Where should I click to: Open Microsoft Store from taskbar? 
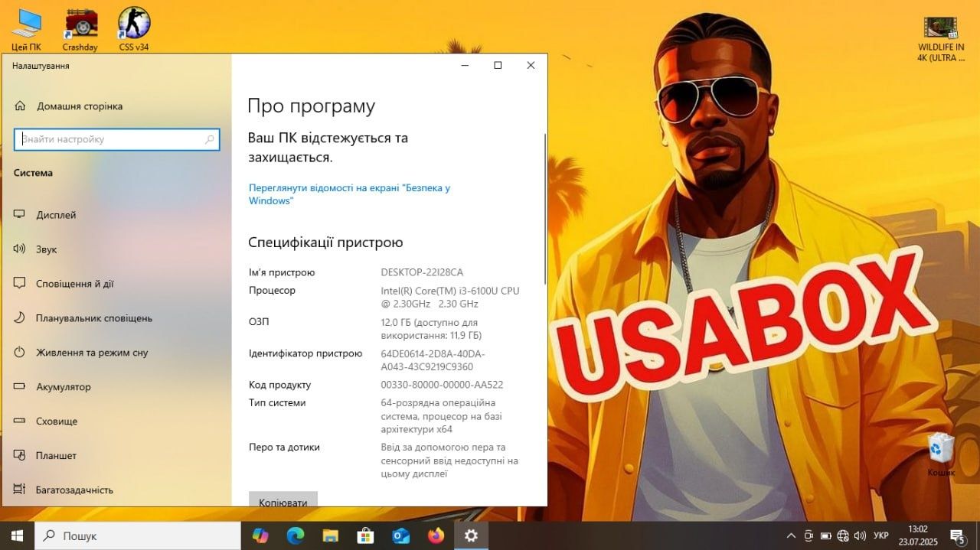365,535
